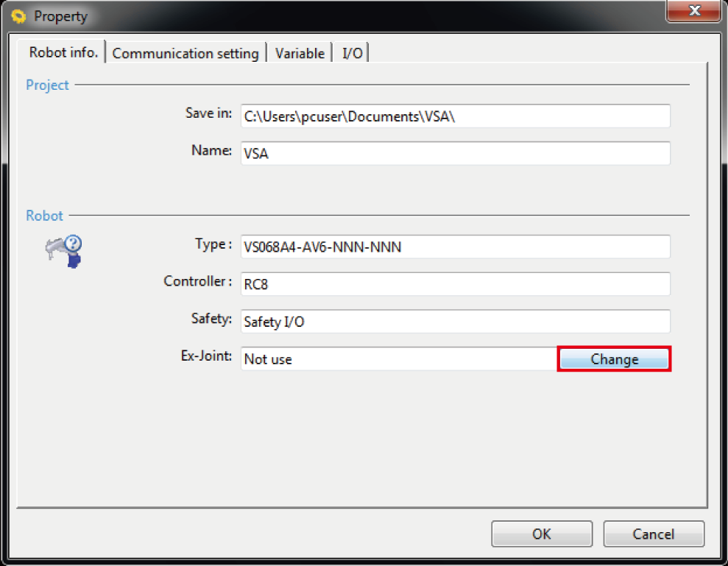Click the Save in path field
Image resolution: width=728 pixels, height=566 pixels.
(455, 116)
